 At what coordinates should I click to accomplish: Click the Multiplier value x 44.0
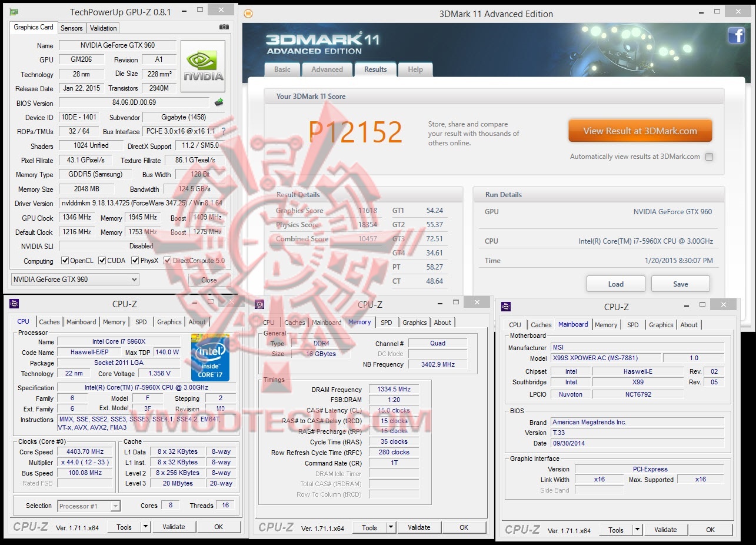(85, 462)
